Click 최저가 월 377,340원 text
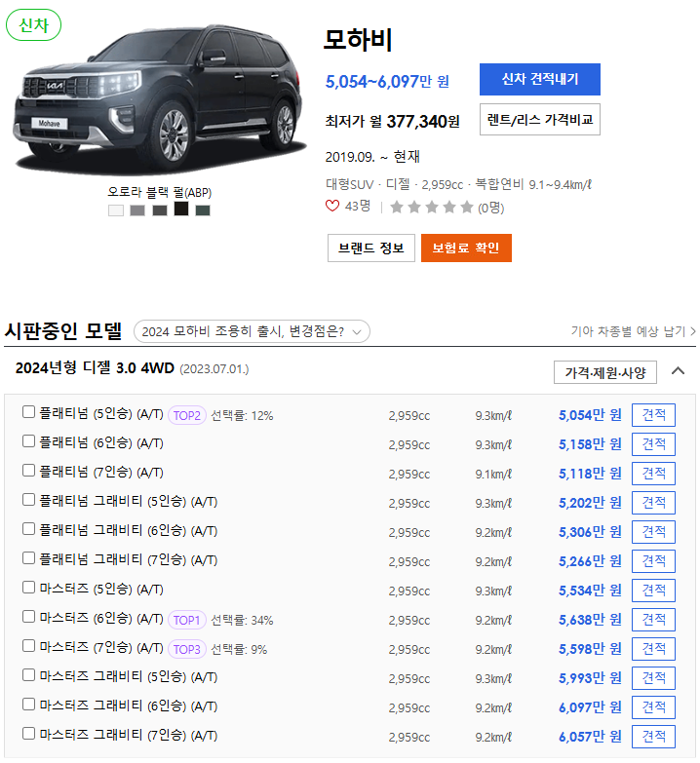700x763 pixels. point(392,121)
